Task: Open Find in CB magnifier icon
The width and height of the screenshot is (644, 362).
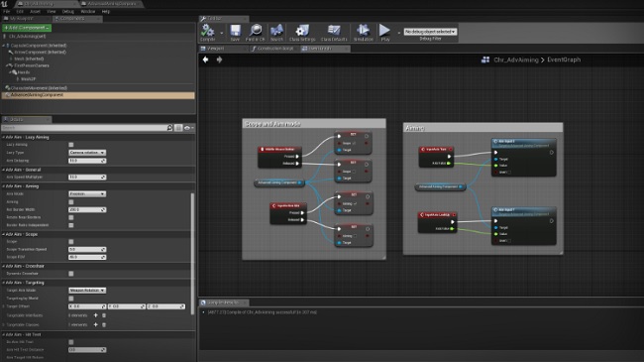Action: [255, 32]
